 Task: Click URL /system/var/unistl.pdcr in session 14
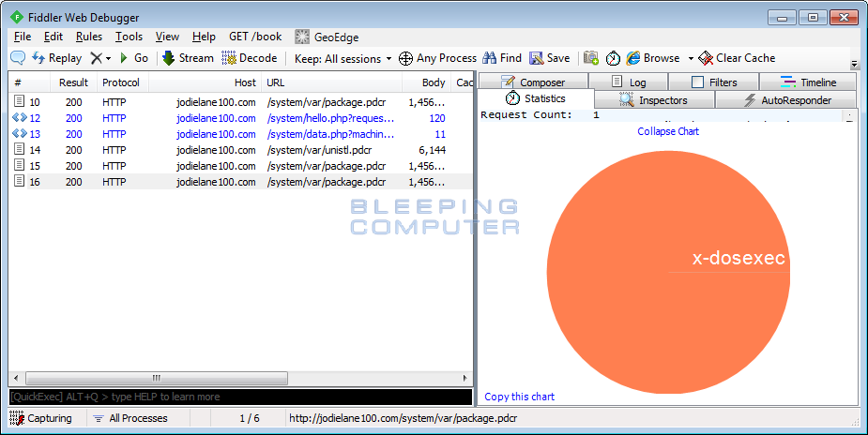[319, 150]
